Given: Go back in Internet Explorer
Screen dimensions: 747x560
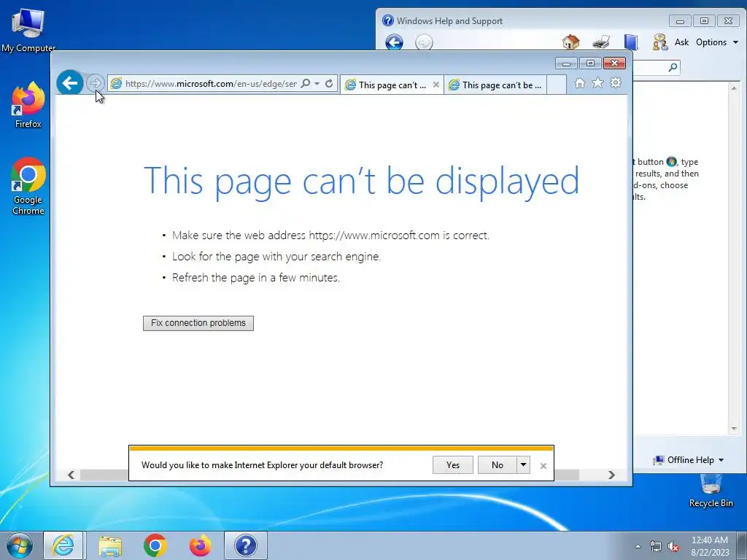Looking at the screenshot, I should coord(69,83).
